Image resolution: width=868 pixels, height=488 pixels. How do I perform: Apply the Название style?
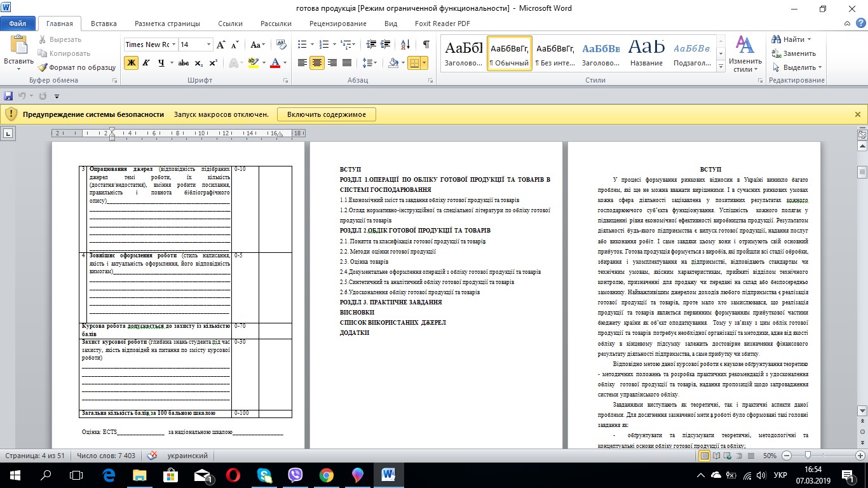click(646, 53)
